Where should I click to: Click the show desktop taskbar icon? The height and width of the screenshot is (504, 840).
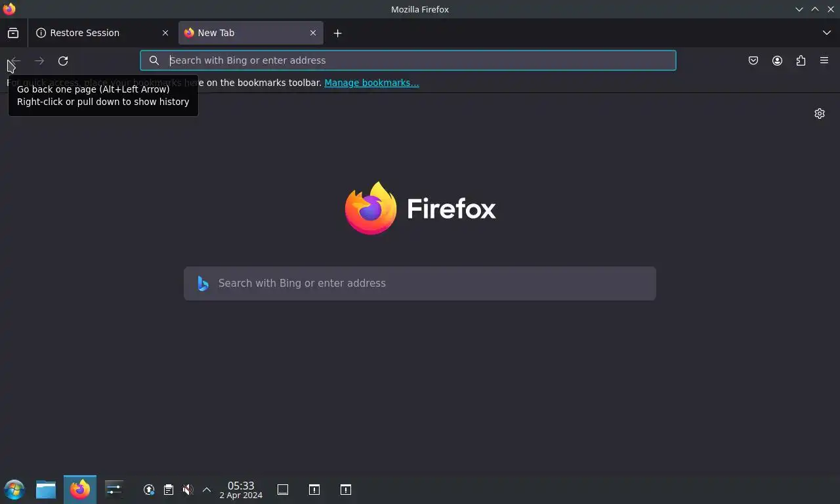tap(283, 490)
